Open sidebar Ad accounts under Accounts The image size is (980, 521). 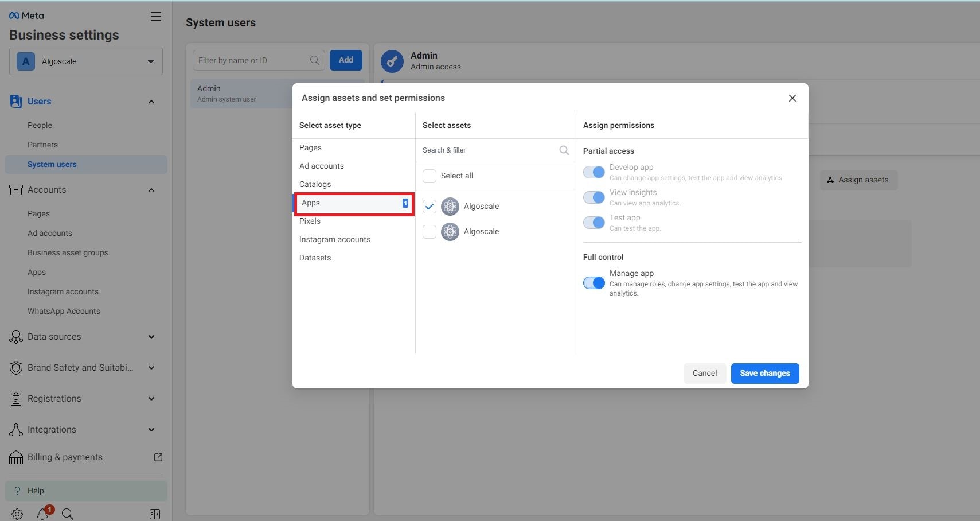click(x=50, y=233)
